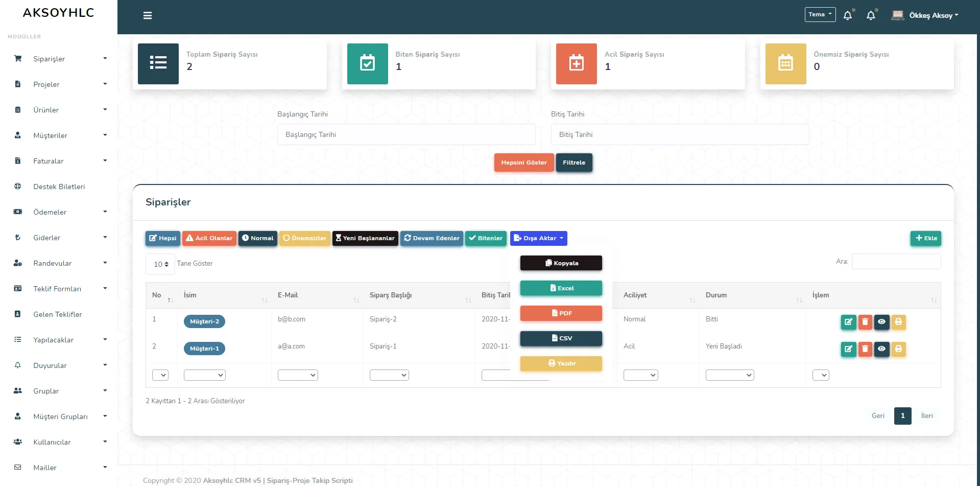The height and width of the screenshot is (486, 980).
Task: Click the document icon beside Projeler
Action: click(18, 84)
